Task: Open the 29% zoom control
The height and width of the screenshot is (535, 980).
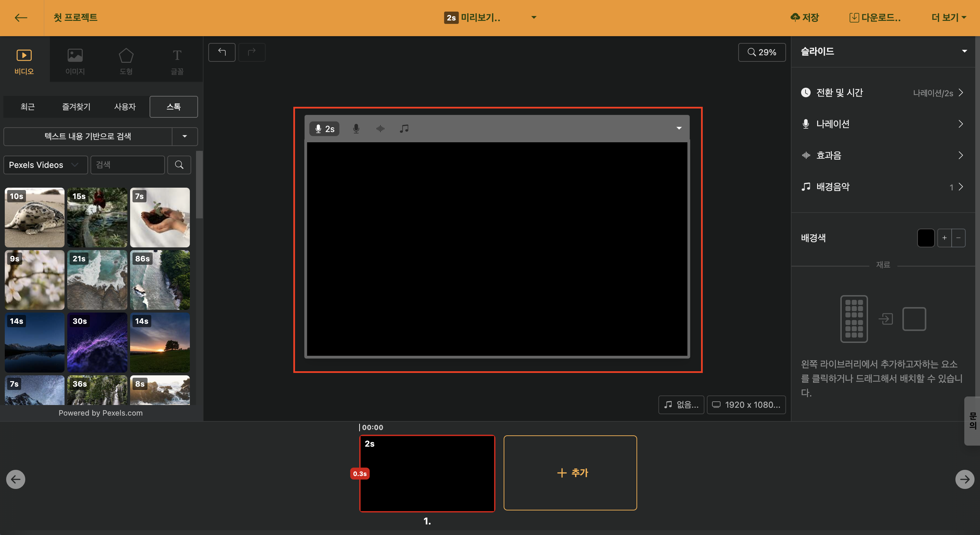Action: click(761, 52)
